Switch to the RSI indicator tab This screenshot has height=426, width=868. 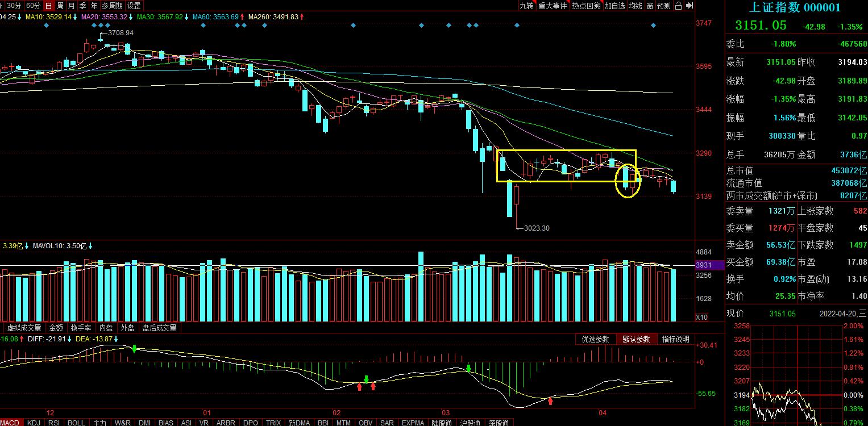pyautogui.click(x=54, y=423)
